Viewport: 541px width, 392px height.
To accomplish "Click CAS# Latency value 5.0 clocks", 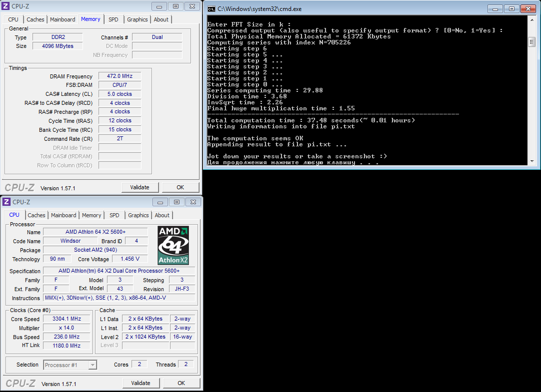I will click(119, 94).
